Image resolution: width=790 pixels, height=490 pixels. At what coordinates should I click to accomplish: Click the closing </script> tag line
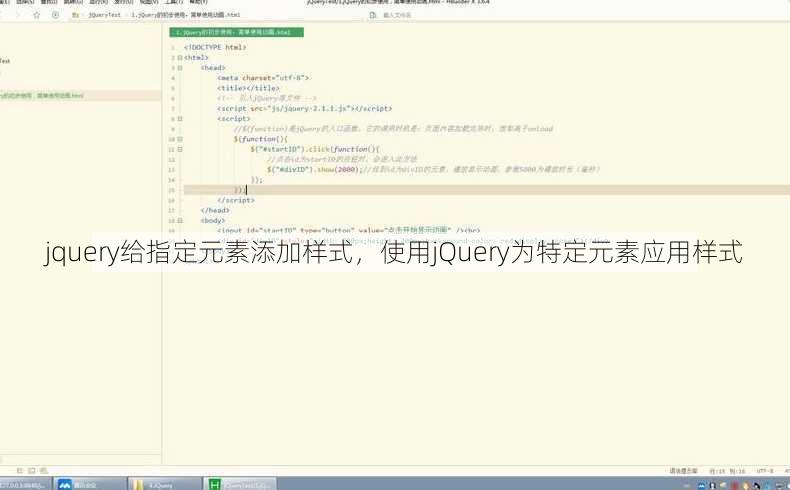[x=236, y=200]
